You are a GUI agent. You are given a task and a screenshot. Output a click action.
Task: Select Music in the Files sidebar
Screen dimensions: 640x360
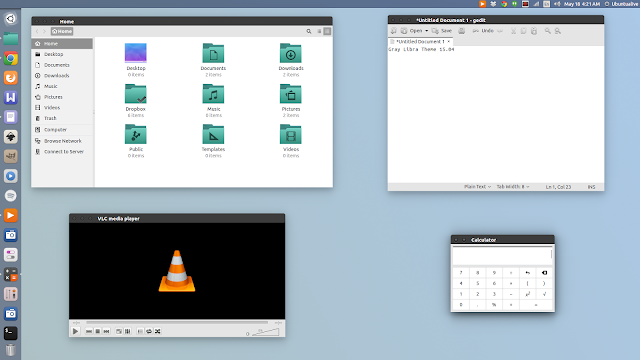coord(62,86)
